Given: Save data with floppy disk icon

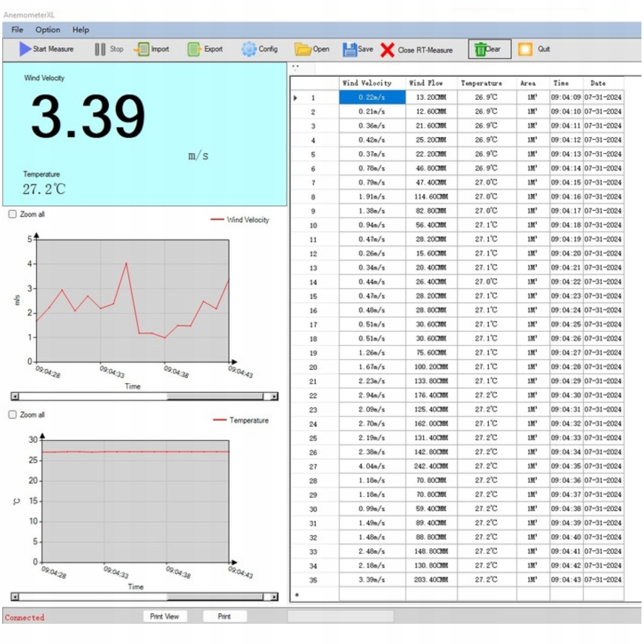Looking at the screenshot, I should point(349,49).
